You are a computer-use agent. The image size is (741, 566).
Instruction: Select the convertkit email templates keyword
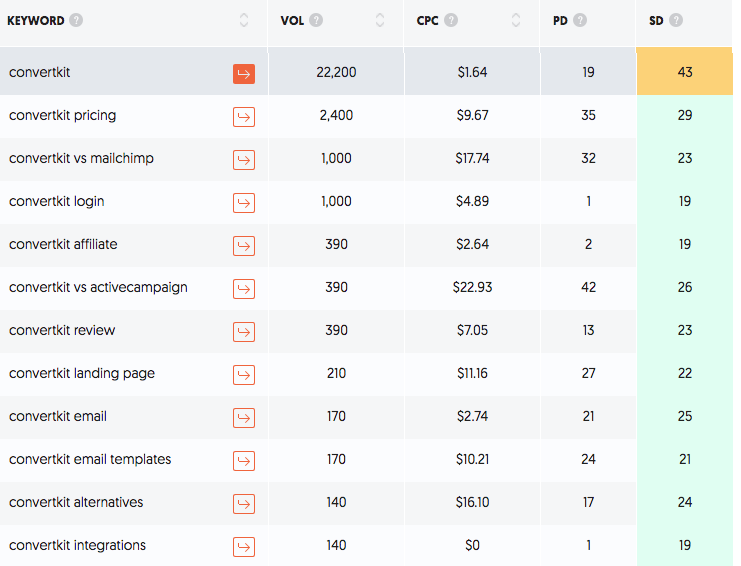pyautogui.click(x=90, y=459)
